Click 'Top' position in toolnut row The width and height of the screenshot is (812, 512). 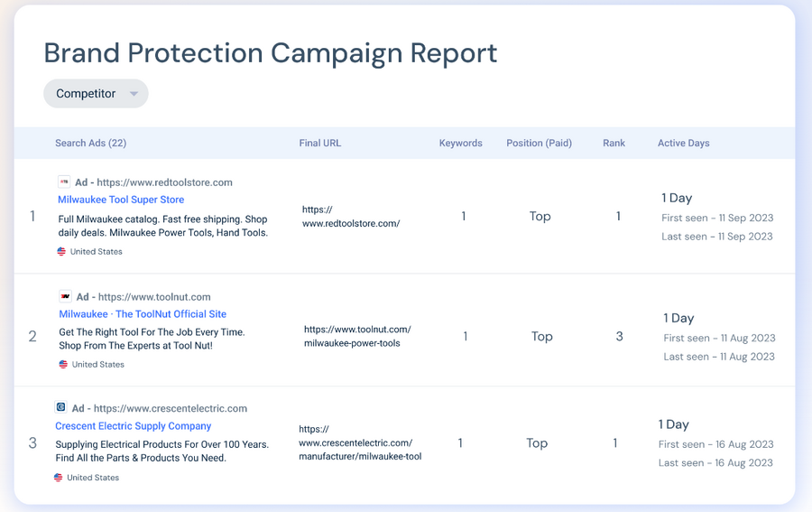pos(541,337)
